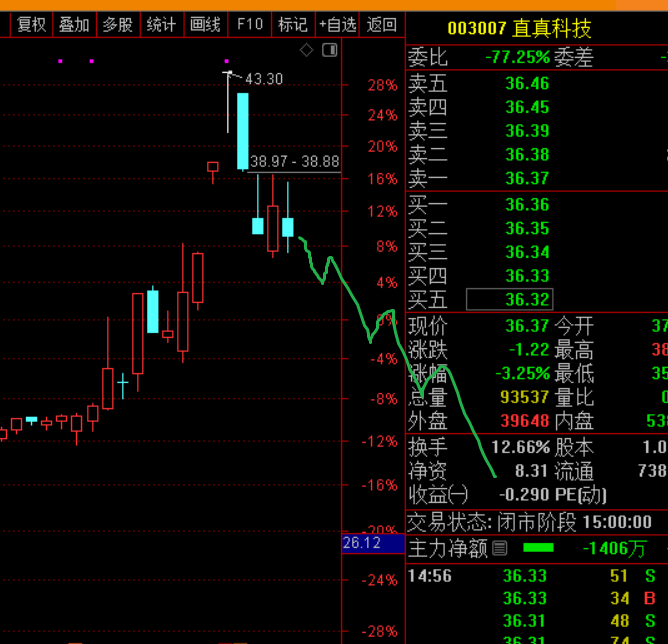
Task: Select 卖一 price 36.37
Action: 527,178
